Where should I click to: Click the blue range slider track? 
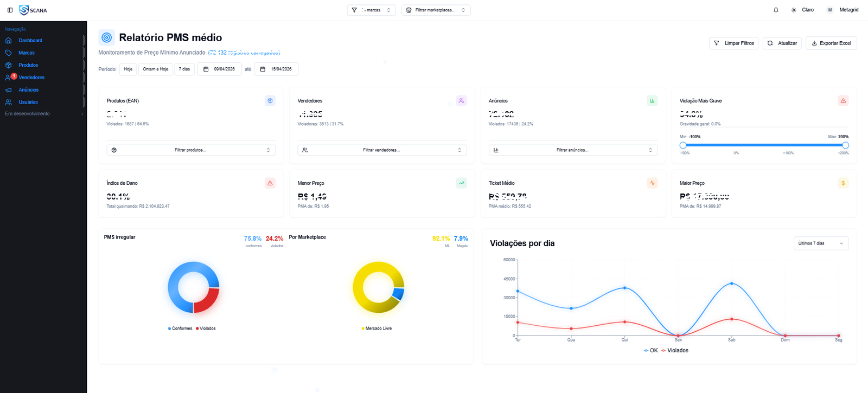764,145
